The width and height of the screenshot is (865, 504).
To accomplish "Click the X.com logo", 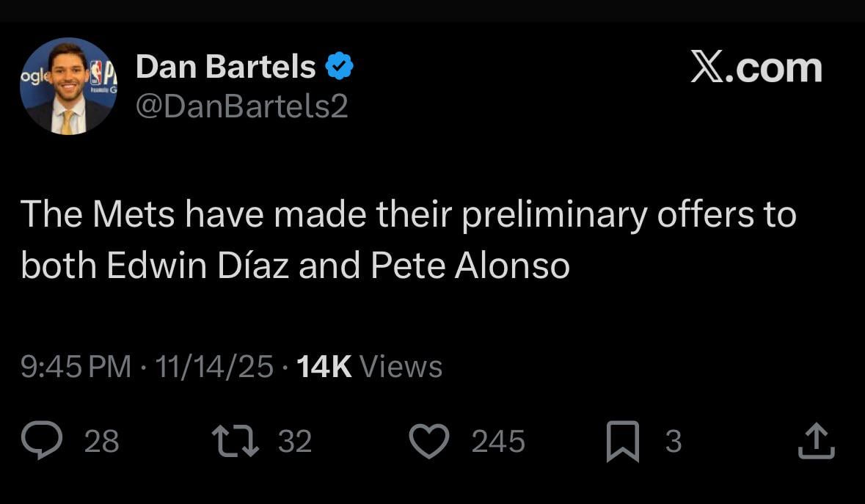I will 757,67.
